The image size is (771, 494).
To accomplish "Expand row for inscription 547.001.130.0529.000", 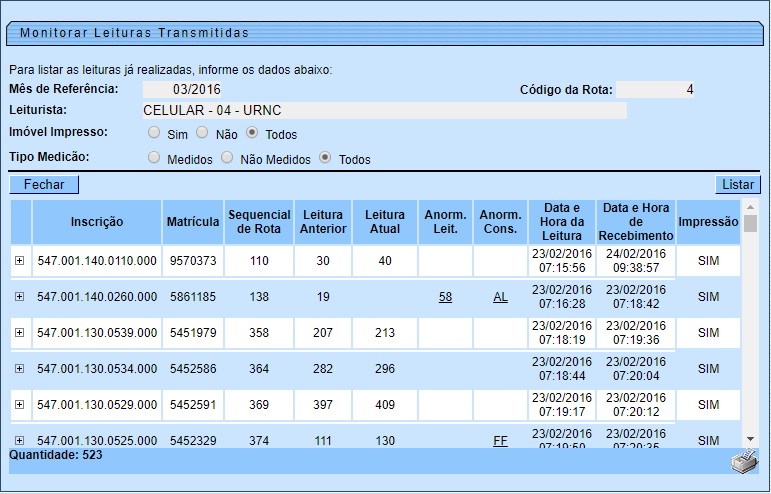I will (19, 404).
